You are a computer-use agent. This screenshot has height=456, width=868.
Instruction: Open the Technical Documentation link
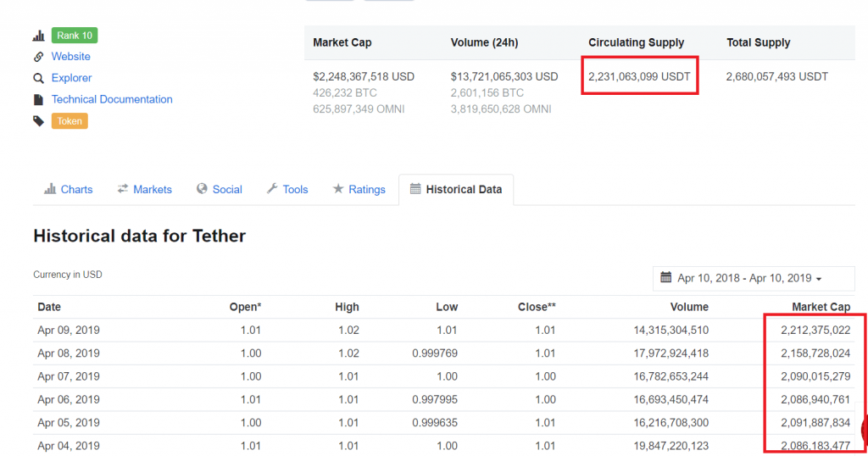[x=112, y=99]
